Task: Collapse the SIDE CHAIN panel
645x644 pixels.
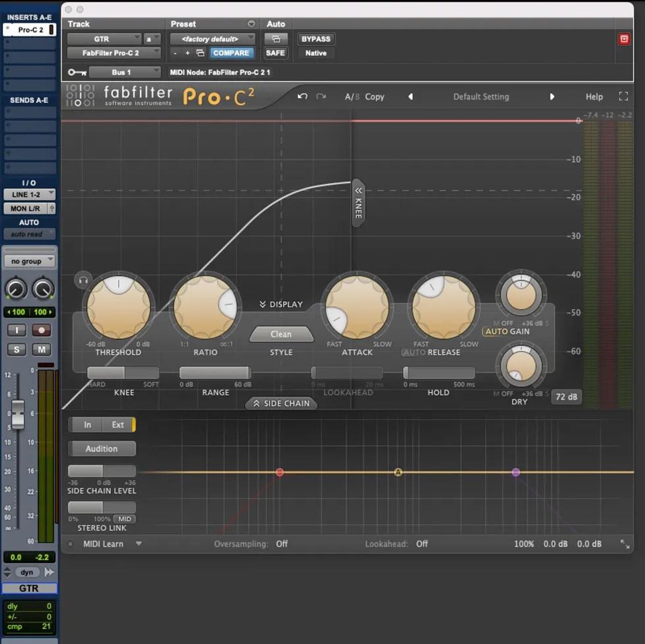Action: [x=281, y=403]
